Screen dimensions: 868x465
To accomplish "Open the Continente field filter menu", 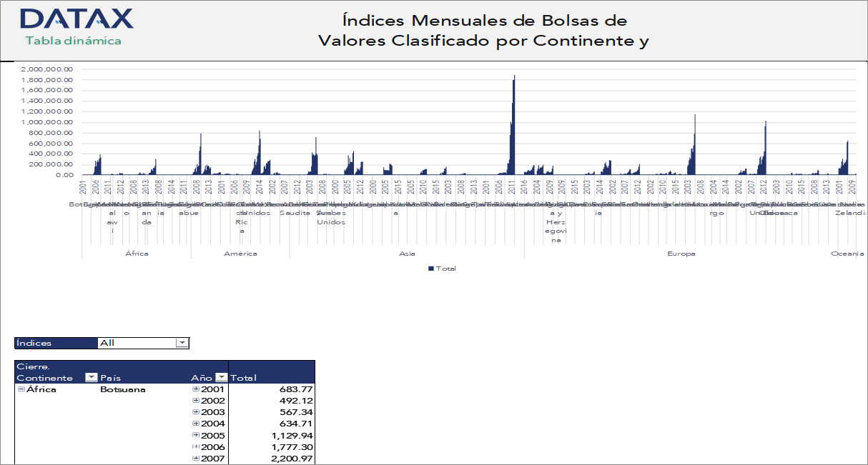I will tap(93, 376).
